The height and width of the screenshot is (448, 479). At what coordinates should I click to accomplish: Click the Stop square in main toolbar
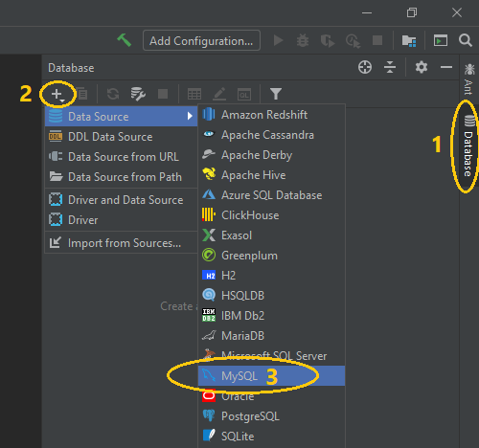(377, 40)
